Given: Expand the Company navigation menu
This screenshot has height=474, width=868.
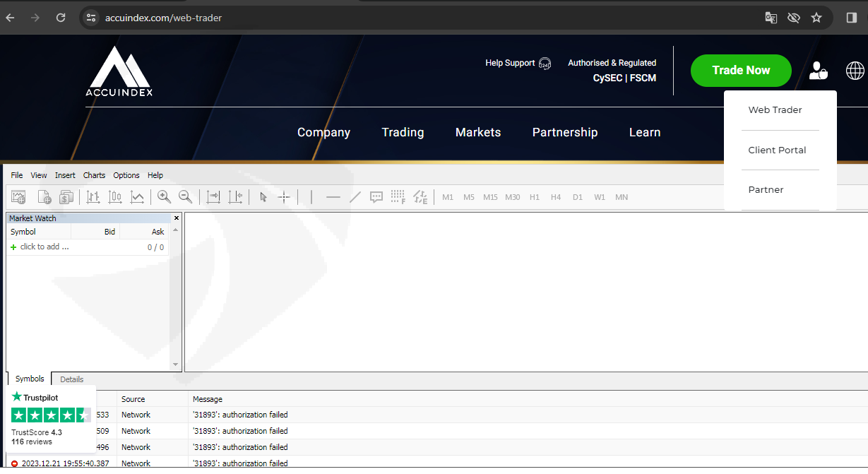Looking at the screenshot, I should click(x=323, y=132).
